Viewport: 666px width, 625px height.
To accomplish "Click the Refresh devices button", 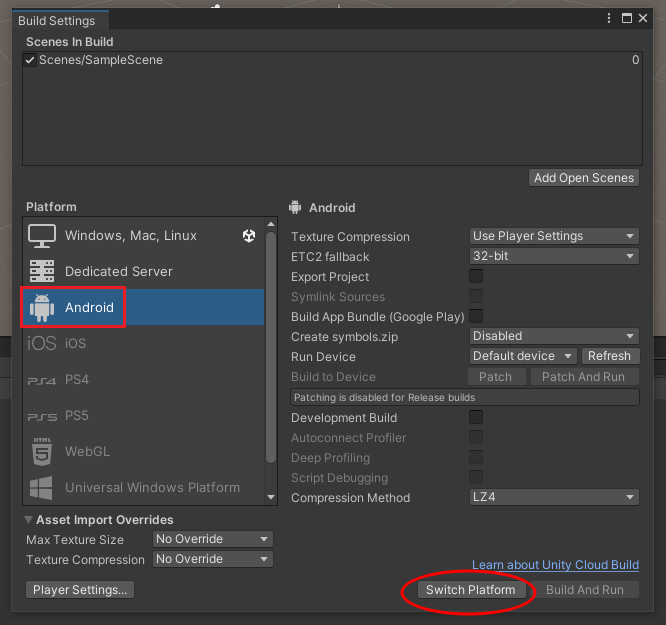I will pos(609,356).
